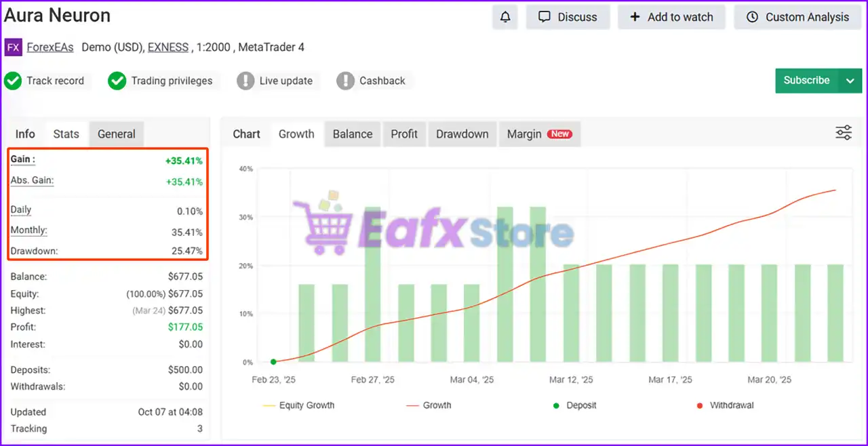Switch chart to the Drawdown tab
The height and width of the screenshot is (446, 868).
point(462,134)
